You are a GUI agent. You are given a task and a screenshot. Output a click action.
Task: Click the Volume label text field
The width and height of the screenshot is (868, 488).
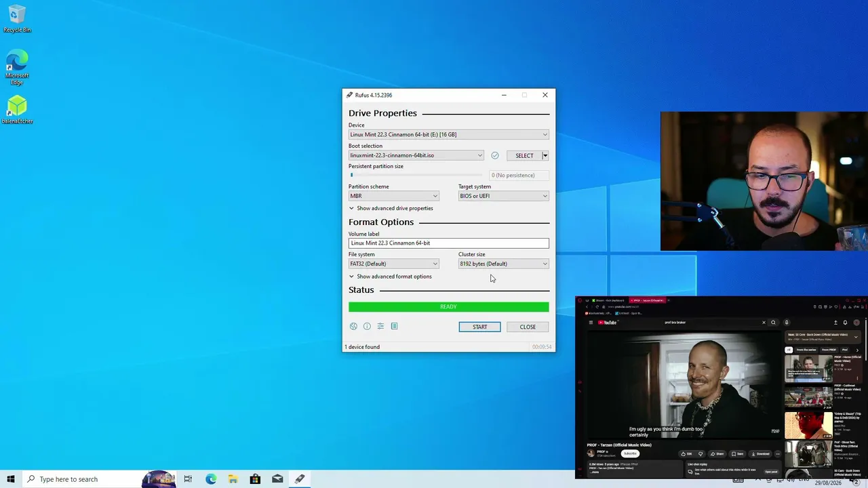(448, 243)
